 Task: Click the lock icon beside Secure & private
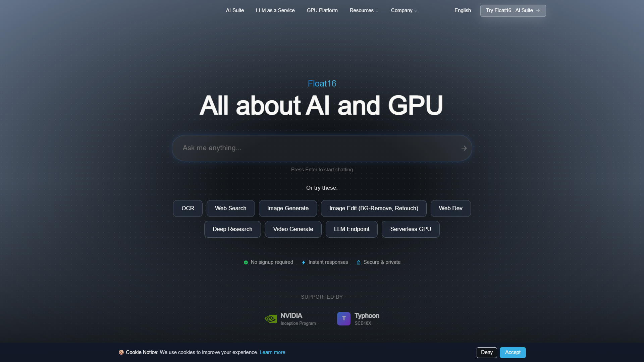coord(359,262)
